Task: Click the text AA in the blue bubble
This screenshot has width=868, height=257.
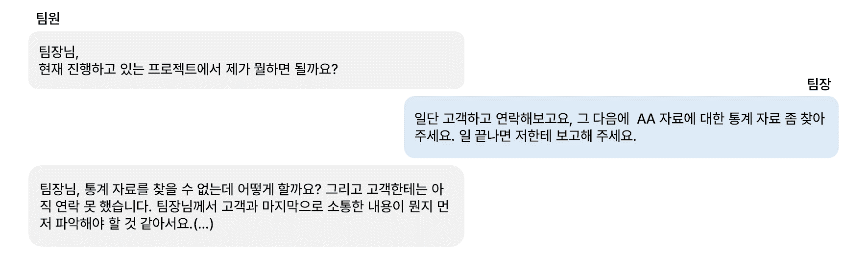Action: [646, 119]
